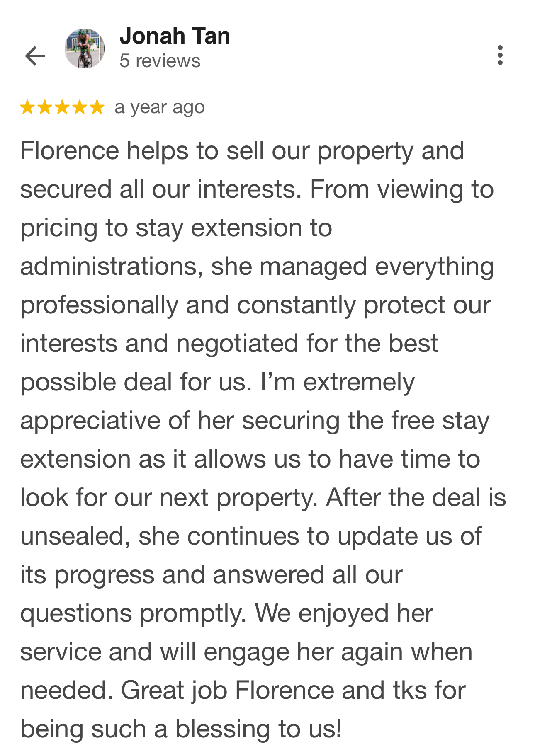The height and width of the screenshot is (756, 535).
Task: Click the middle (third) rating star
Action: (x=62, y=107)
